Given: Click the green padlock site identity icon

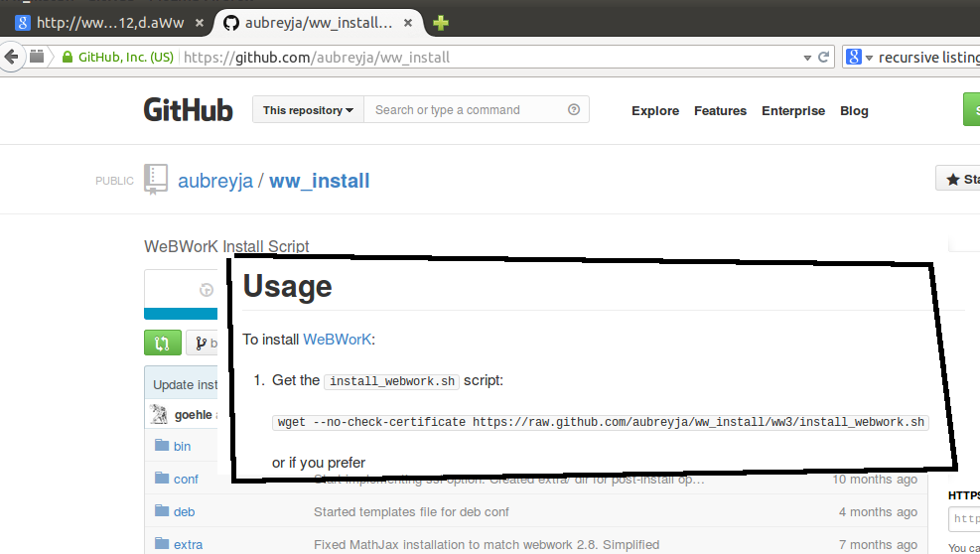Looking at the screenshot, I should click(68, 57).
